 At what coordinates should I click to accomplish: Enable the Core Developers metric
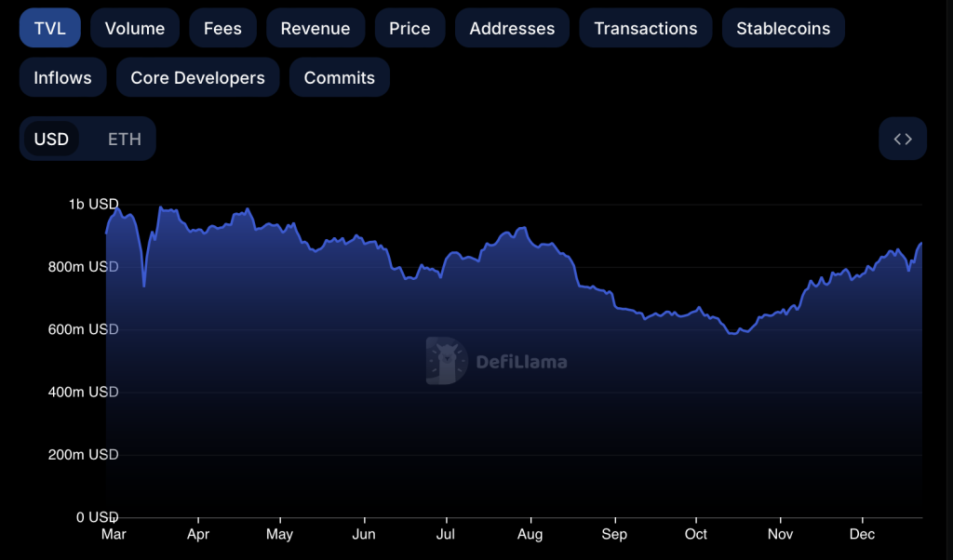[197, 77]
